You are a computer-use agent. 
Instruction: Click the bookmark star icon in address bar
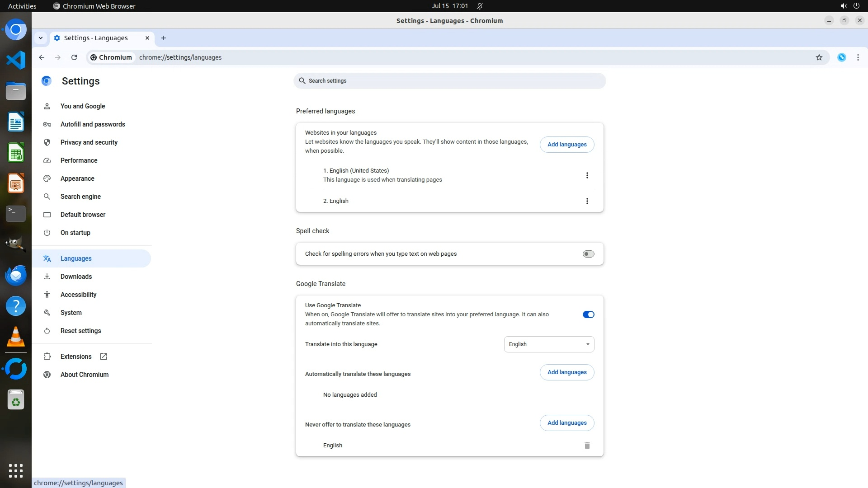(819, 57)
